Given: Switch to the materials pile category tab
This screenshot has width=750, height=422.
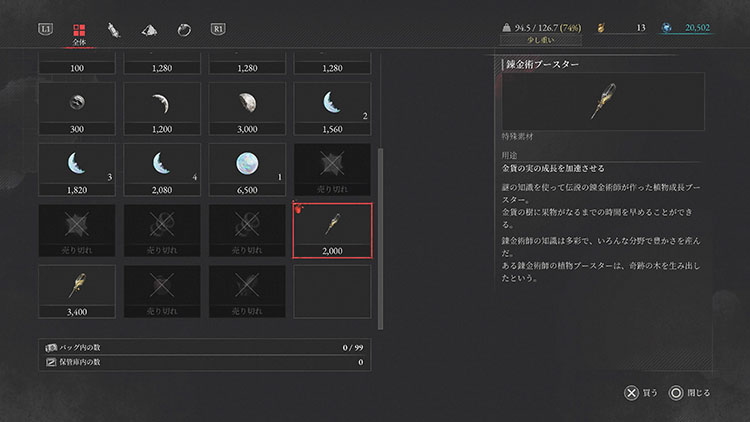Looking at the screenshot, I should (x=149, y=30).
